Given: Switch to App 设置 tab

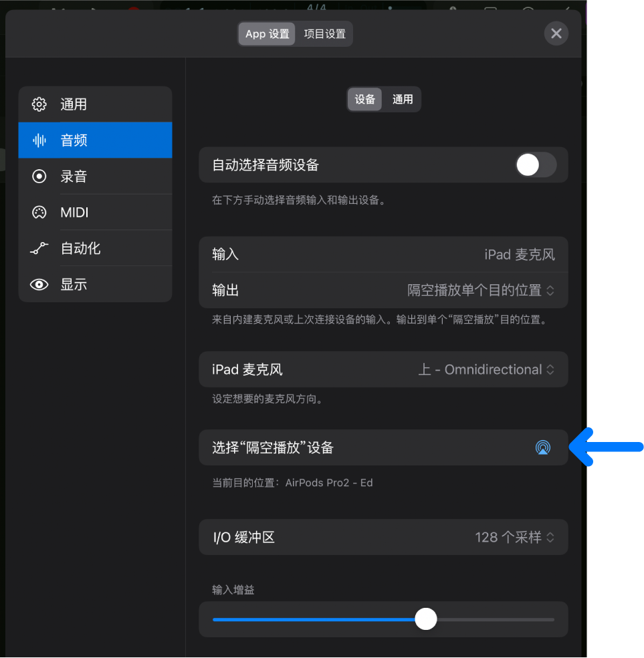Looking at the screenshot, I should click(267, 33).
